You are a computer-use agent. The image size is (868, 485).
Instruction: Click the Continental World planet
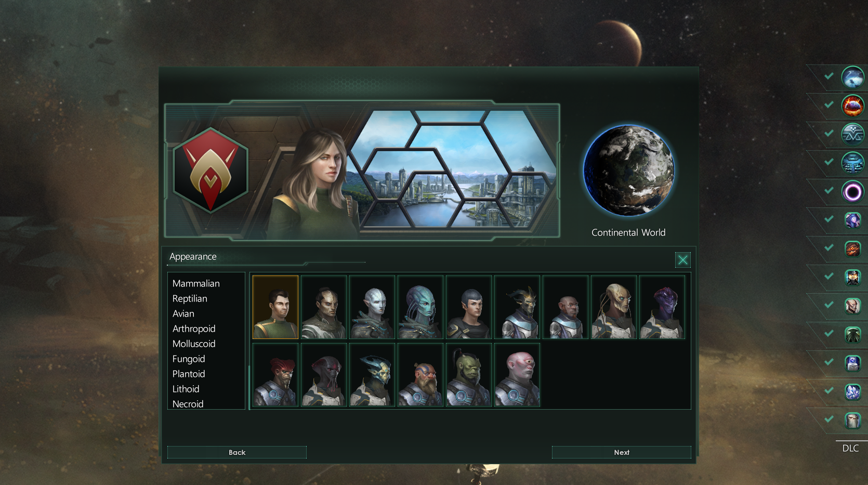628,171
